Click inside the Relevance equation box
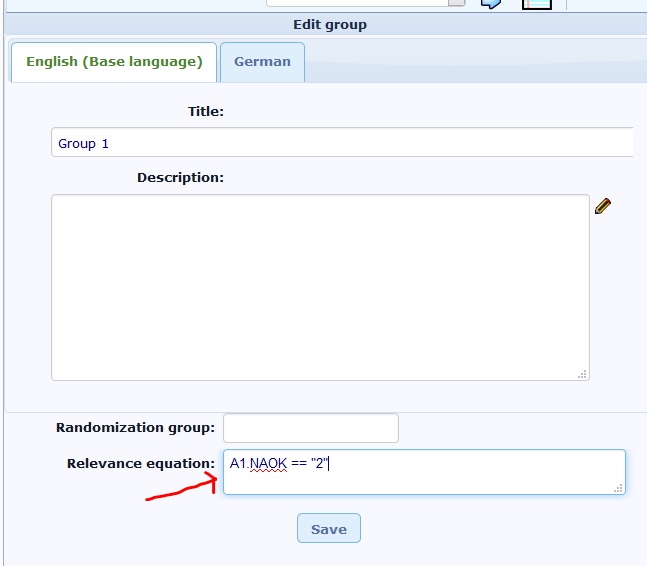 (424, 472)
